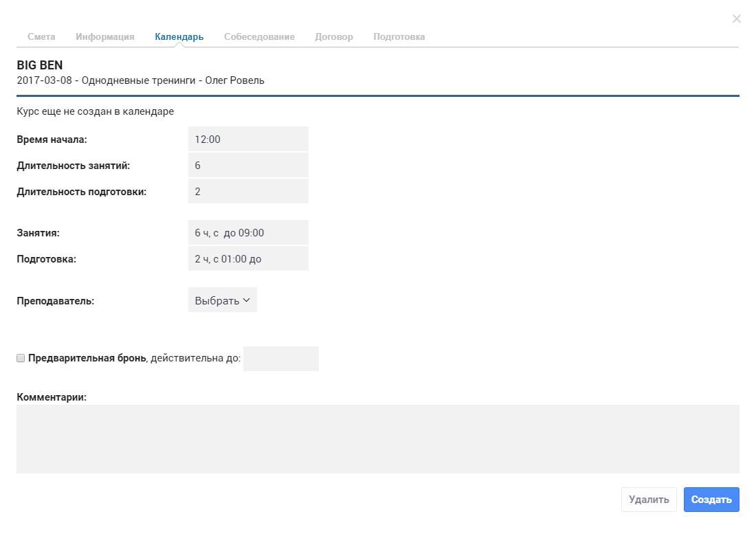Image resolution: width=756 pixels, height=536 pixels.
Task: Focus the Комментарии text area
Action: 378,439
